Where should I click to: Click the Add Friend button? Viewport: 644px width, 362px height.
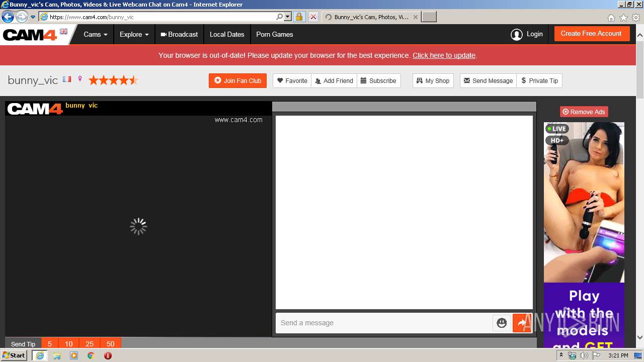(334, 80)
